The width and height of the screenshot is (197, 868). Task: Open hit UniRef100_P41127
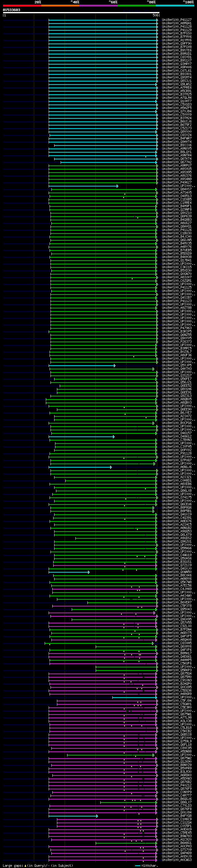pos(176,20)
